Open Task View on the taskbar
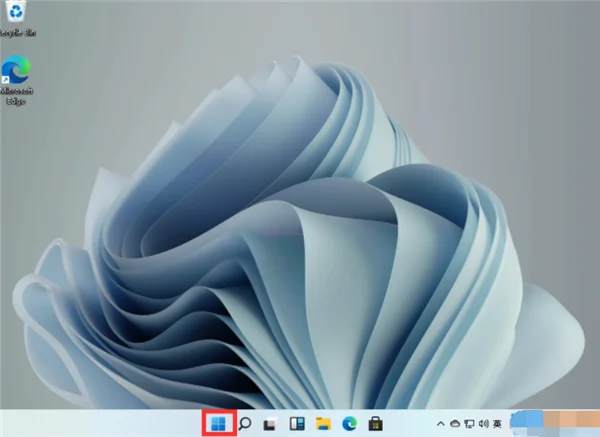This screenshot has height=437, width=600. click(x=270, y=424)
